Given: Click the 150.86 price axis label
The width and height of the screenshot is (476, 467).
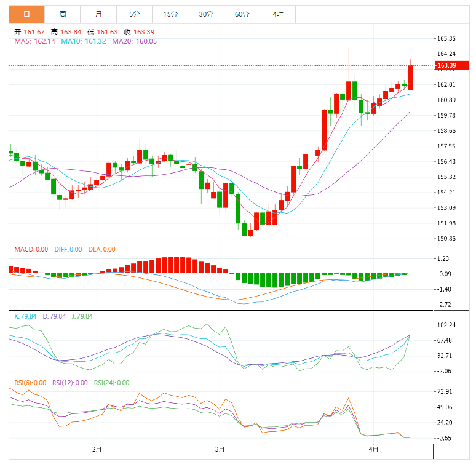Looking at the screenshot, I should 446,238.
